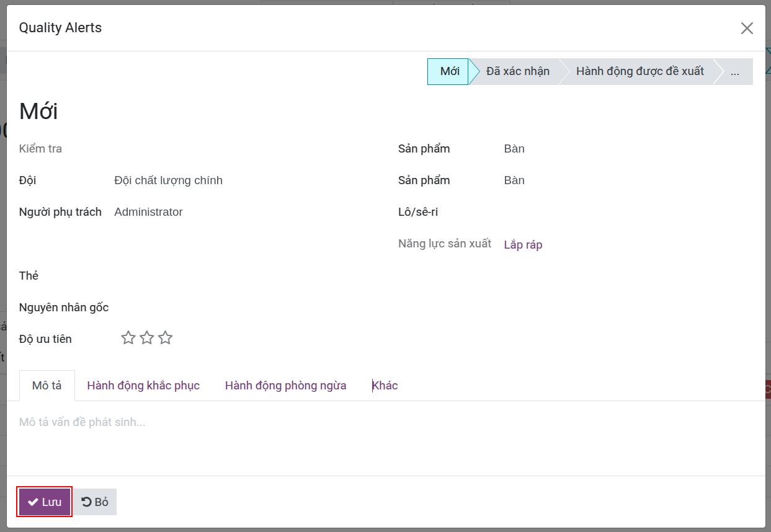Switch to Hành động khắc phục tab
The image size is (771, 532).
pos(143,386)
